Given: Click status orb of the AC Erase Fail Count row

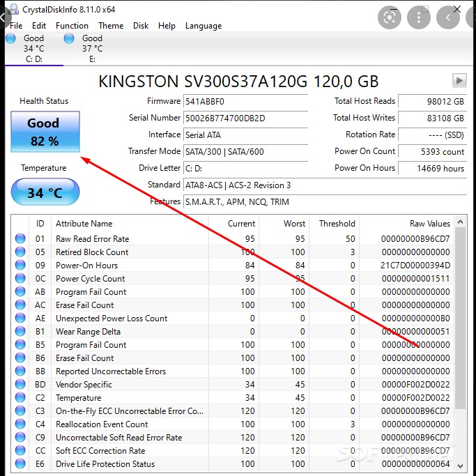Looking at the screenshot, I should pos(20,305).
